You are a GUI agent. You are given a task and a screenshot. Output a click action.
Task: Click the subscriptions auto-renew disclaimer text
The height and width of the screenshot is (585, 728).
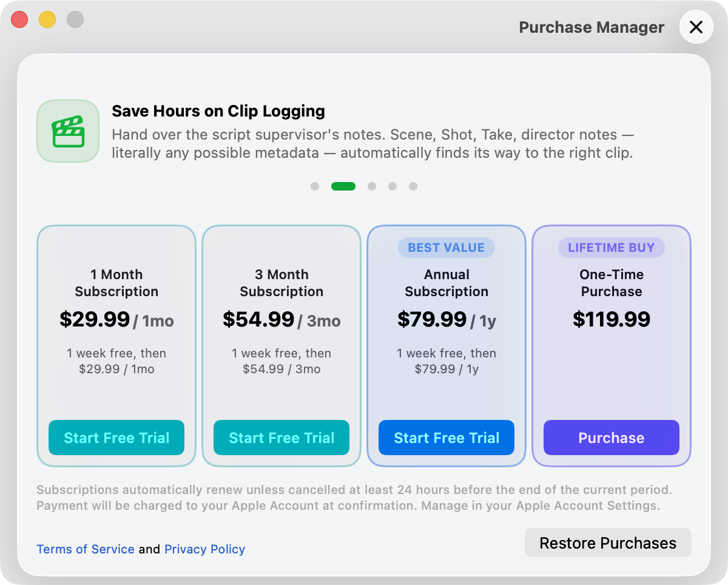point(354,498)
